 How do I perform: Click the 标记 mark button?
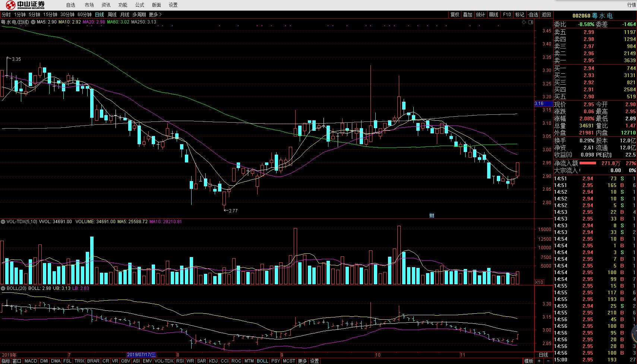coord(520,15)
